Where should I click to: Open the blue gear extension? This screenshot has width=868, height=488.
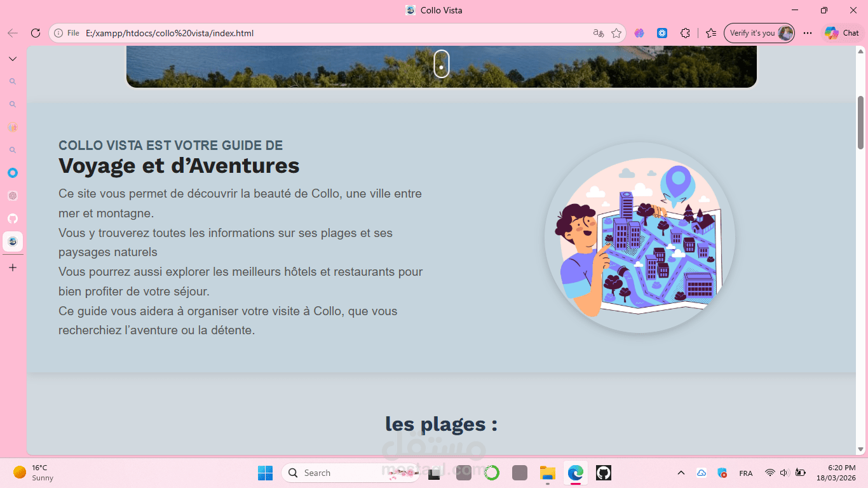coord(662,33)
